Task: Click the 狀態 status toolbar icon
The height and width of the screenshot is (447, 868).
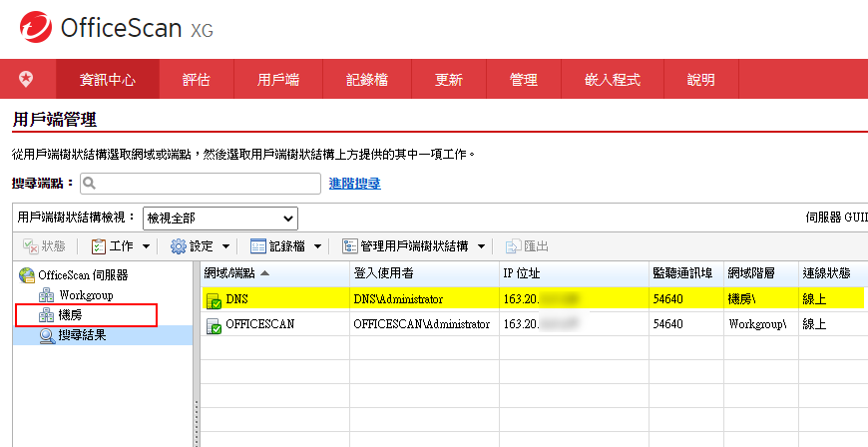Action: [x=31, y=246]
